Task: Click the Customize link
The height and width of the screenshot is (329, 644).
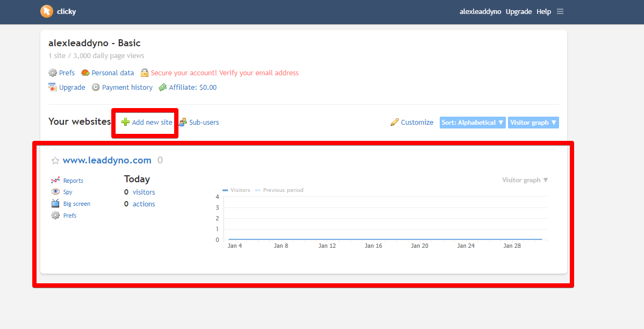Action: (417, 122)
